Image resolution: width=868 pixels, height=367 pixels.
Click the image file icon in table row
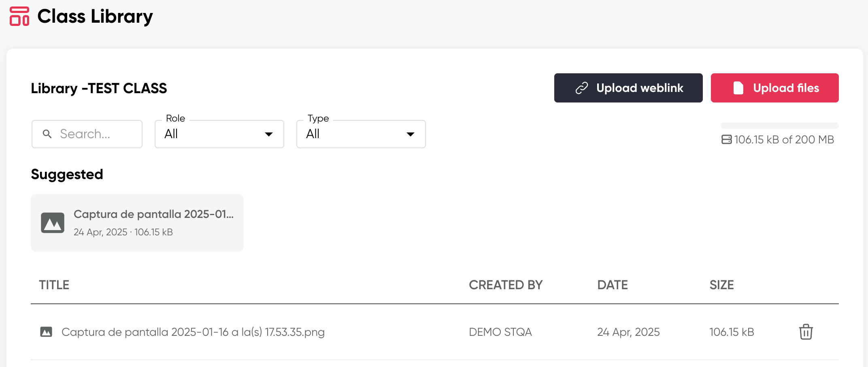click(x=46, y=332)
